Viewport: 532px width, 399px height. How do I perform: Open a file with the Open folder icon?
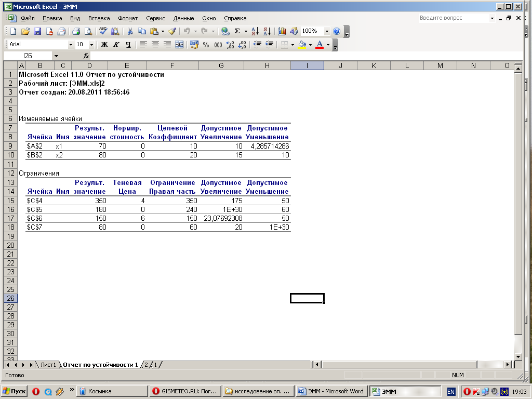click(25, 31)
